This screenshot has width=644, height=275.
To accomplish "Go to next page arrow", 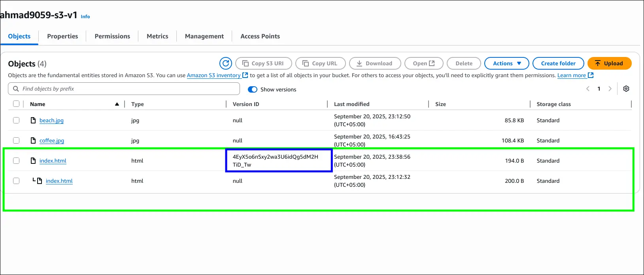I will pos(610,89).
